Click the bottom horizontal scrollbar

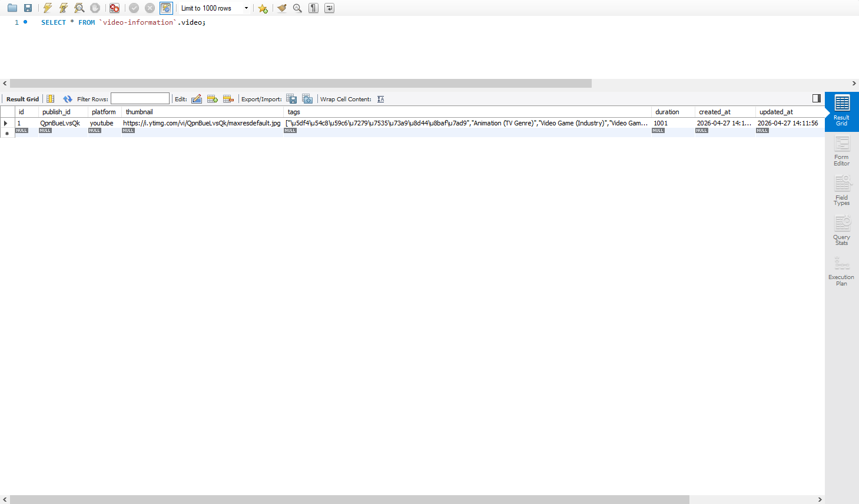[350, 499]
